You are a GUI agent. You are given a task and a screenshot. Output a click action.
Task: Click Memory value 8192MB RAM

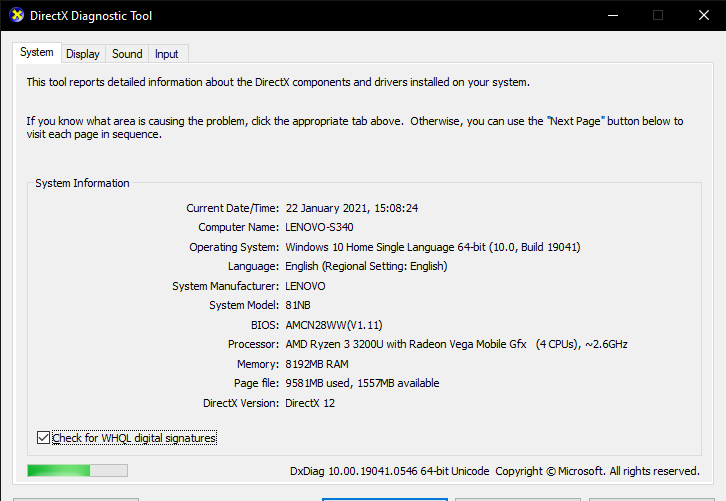tap(317, 364)
